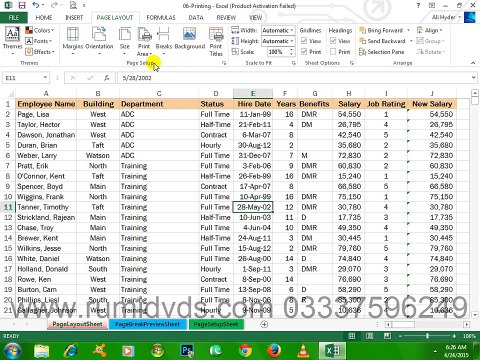The width and height of the screenshot is (480, 360).
Task: Toggle Headings View checkbox
Action: coord(333,41)
